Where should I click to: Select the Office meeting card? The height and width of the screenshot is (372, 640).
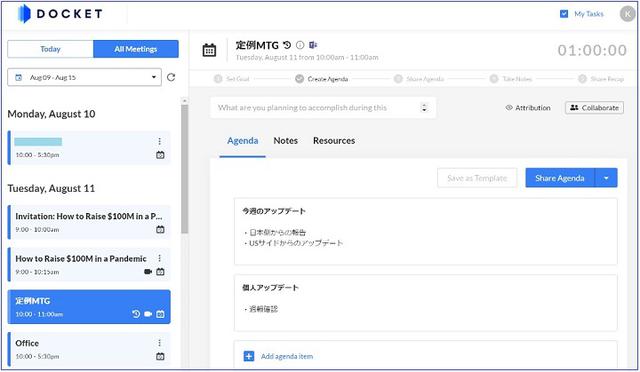[x=89, y=350]
